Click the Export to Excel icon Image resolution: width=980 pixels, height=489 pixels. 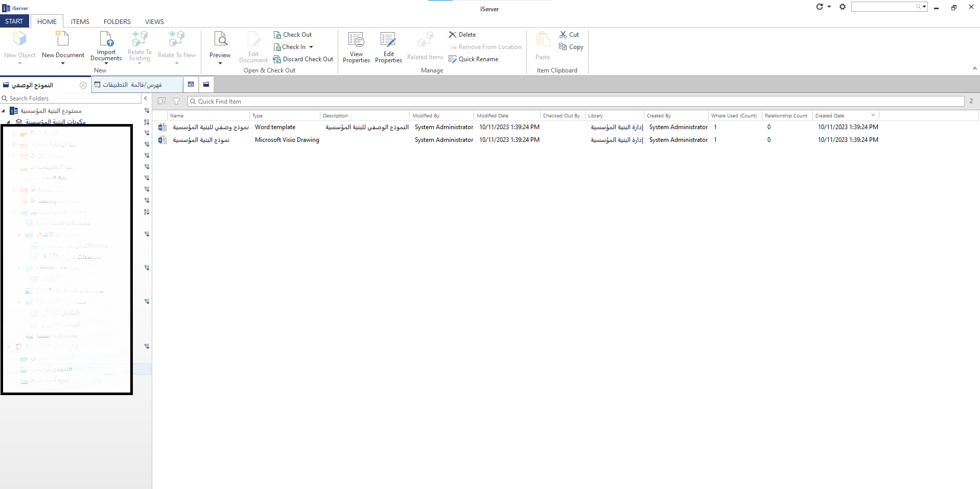[162, 102]
